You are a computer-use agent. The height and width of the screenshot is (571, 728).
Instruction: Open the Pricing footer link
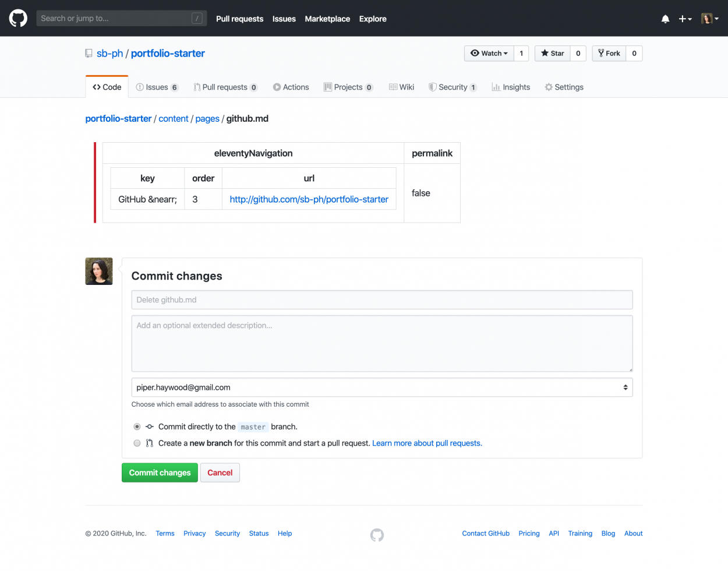click(529, 533)
